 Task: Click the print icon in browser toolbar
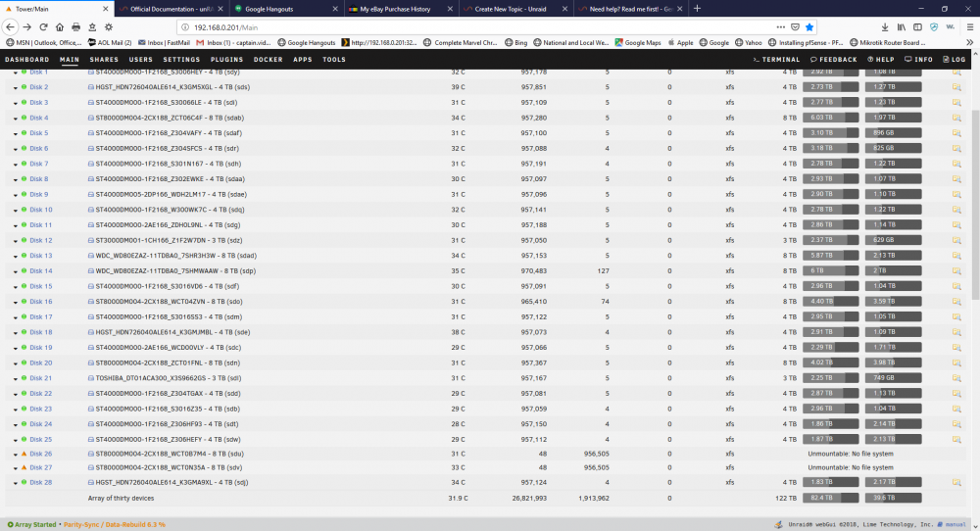click(x=75, y=27)
